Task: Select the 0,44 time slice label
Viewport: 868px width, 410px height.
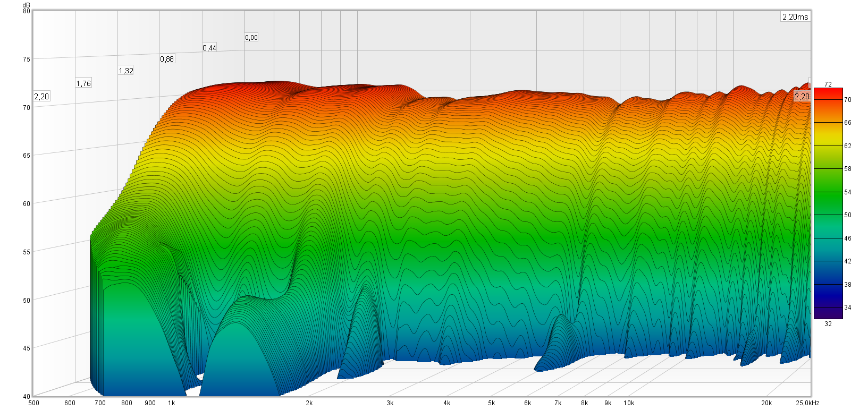Action: coord(209,48)
